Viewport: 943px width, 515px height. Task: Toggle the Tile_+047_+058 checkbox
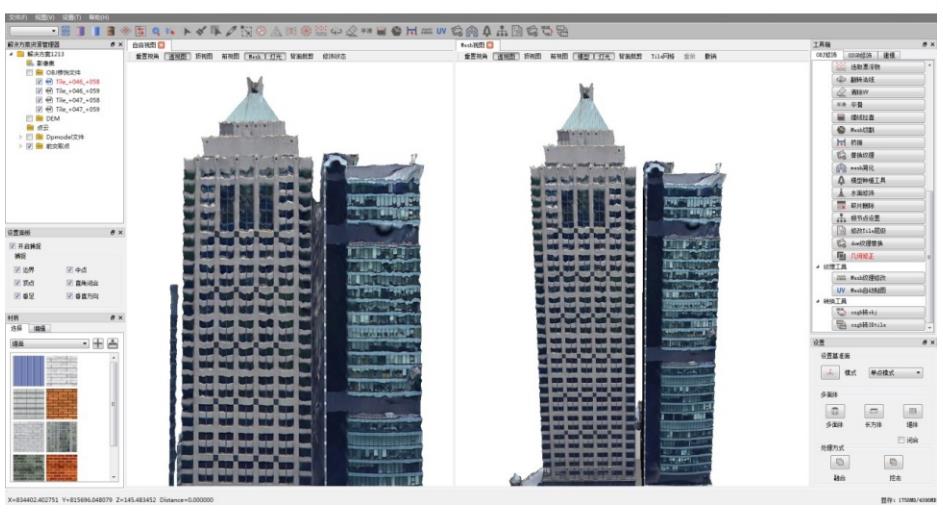[39, 100]
